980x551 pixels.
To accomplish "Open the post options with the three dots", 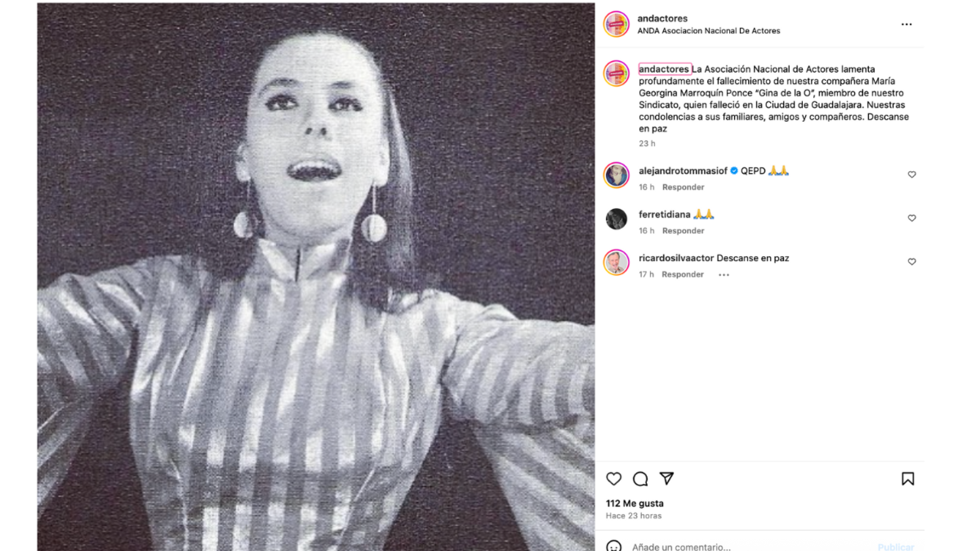I will 906,24.
